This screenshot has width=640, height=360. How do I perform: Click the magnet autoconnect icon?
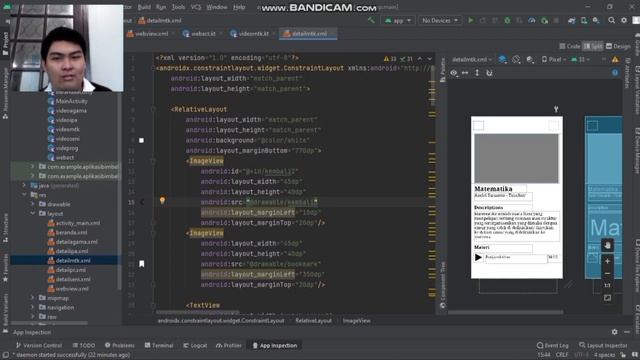click(x=489, y=73)
